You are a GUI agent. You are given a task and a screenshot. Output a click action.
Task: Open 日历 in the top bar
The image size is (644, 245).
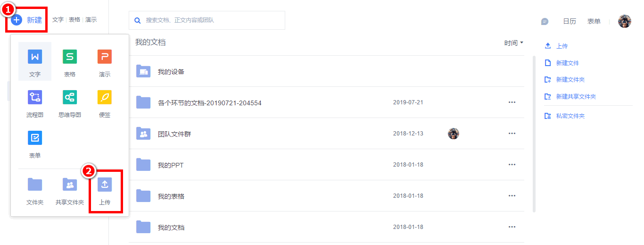pos(570,21)
